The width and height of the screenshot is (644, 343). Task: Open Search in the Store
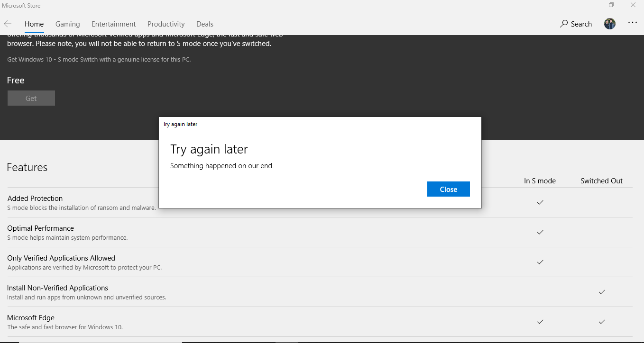[x=576, y=24]
